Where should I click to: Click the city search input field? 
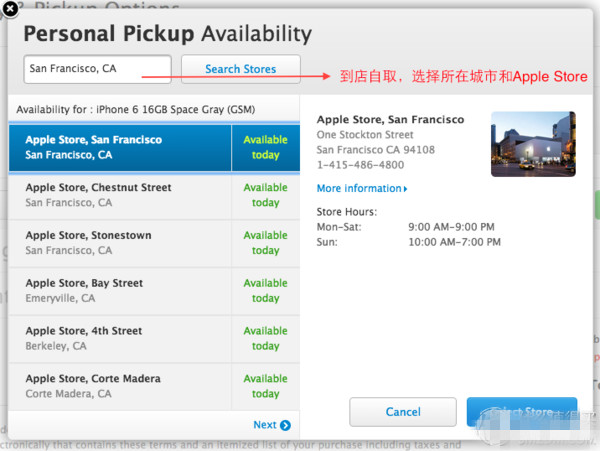(98, 69)
